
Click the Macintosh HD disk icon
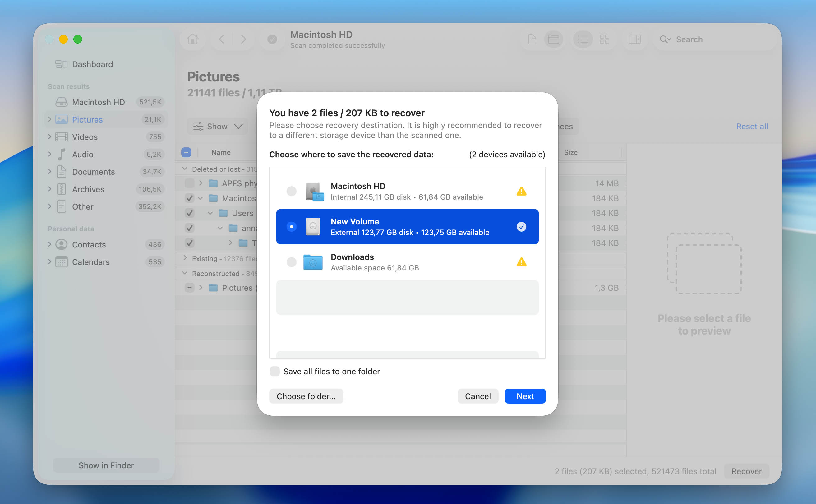[x=314, y=191]
